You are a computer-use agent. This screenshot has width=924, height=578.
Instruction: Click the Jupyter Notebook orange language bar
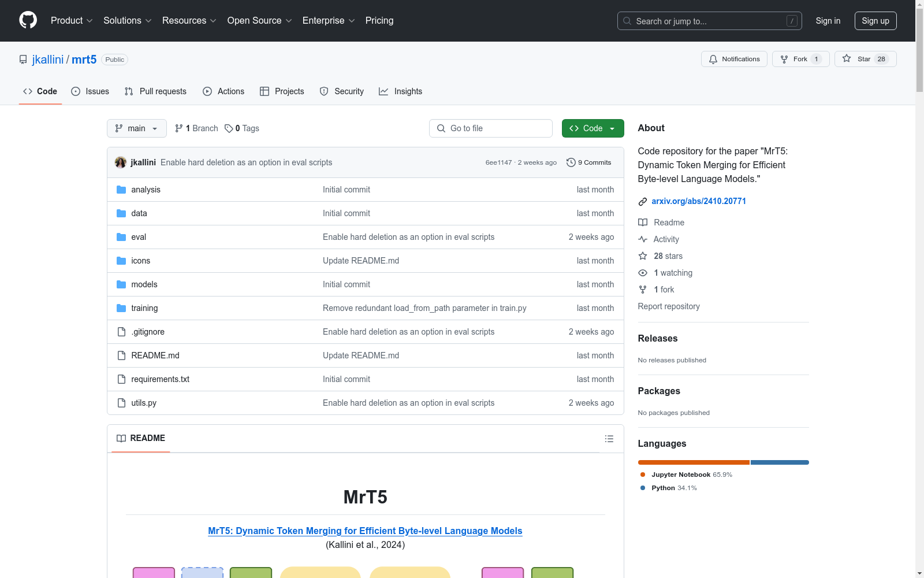[x=694, y=462]
